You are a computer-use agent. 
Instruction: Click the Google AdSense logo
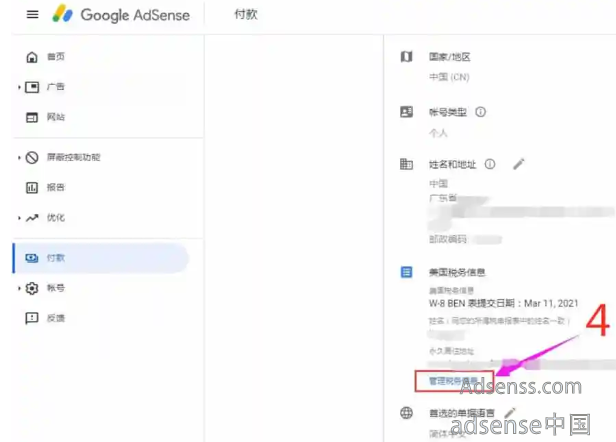tap(121, 15)
